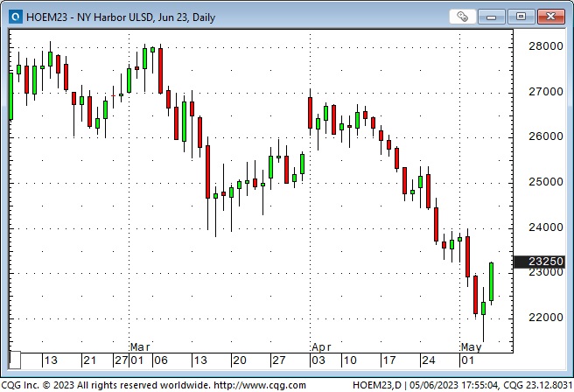Click the date label 06 on time axis
Viewport: 574px width, 392px height.
coord(161,360)
